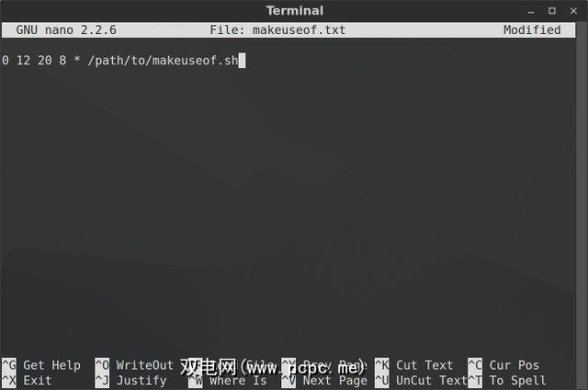This screenshot has height=390, width=588.
Task: Click the Terminal title bar text
Action: [294, 10]
